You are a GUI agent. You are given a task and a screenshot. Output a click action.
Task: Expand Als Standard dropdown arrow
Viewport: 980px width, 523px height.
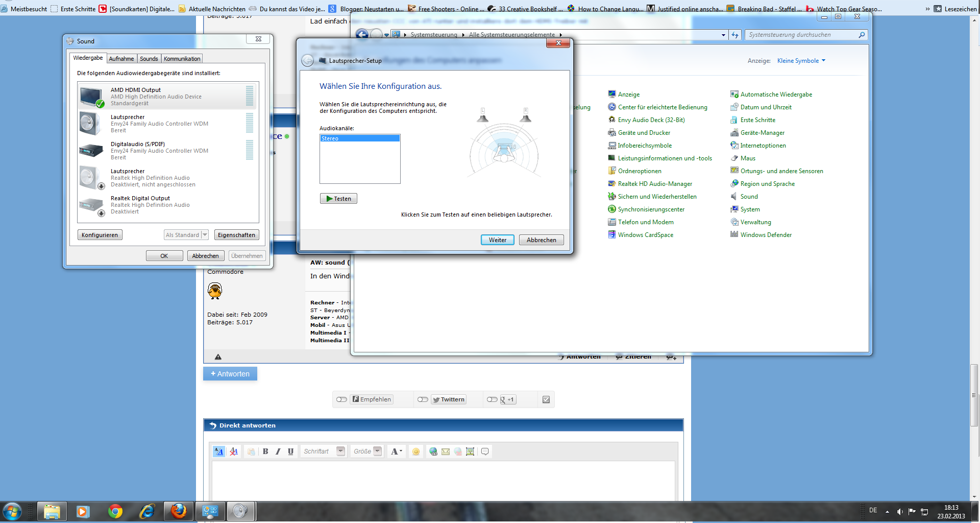[x=205, y=235]
